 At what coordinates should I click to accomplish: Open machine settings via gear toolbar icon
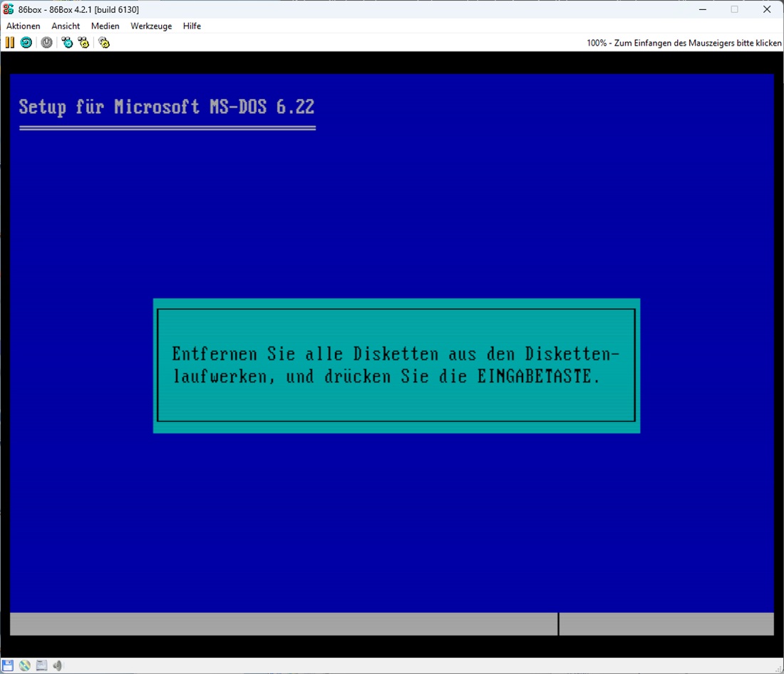[x=104, y=43]
